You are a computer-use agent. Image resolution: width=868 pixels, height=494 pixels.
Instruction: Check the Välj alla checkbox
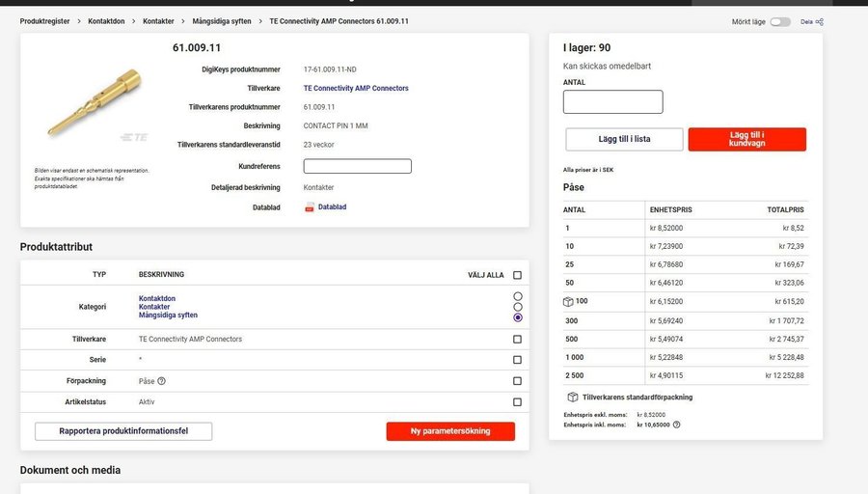[517, 275]
